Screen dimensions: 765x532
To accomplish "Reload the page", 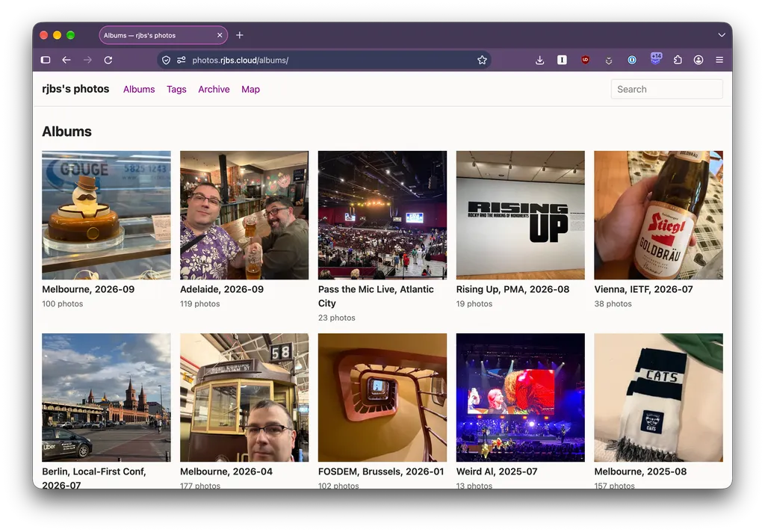I will [x=108, y=60].
